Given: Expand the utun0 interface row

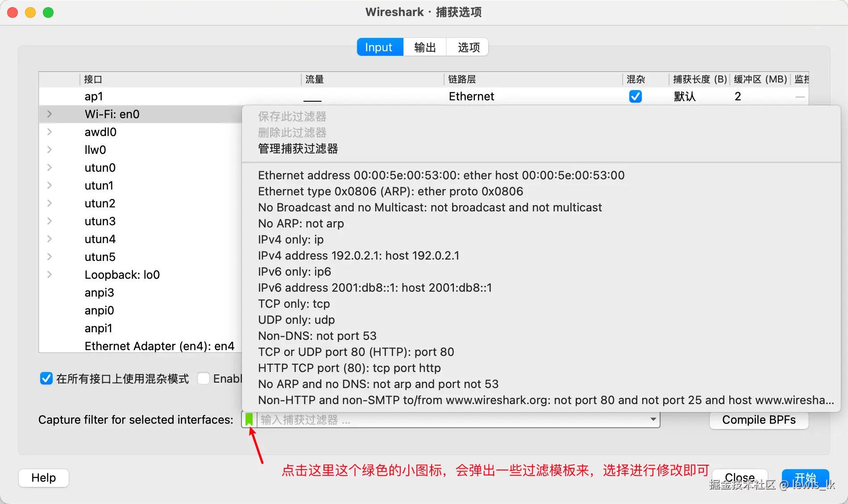Looking at the screenshot, I should [x=50, y=168].
